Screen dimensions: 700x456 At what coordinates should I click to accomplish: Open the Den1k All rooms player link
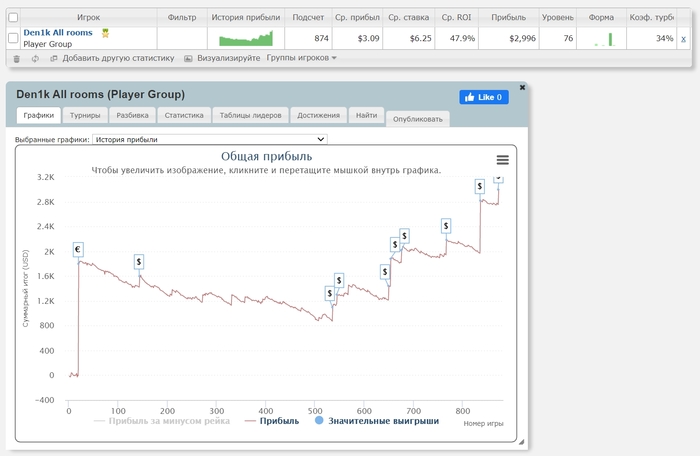(x=58, y=33)
